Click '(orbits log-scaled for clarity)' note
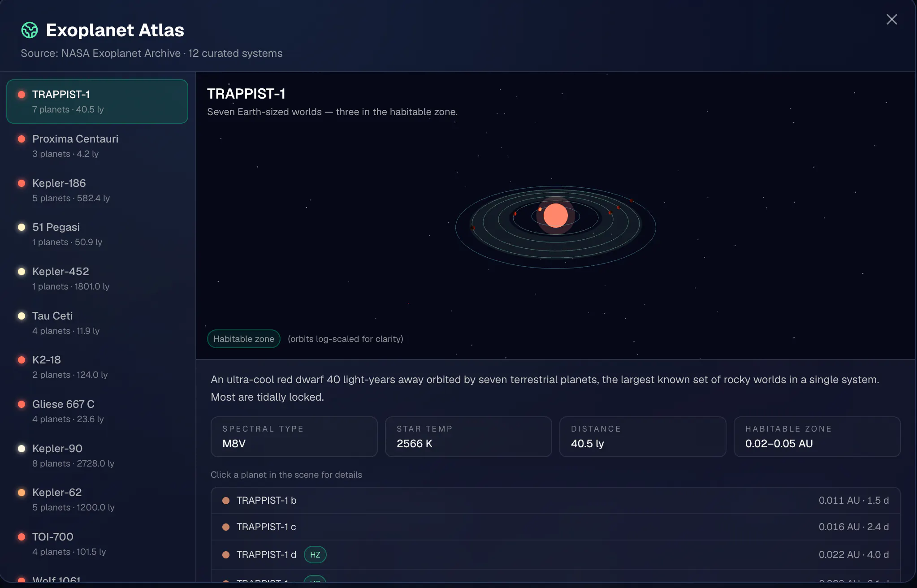Viewport: 917px width, 588px height. pos(346,339)
